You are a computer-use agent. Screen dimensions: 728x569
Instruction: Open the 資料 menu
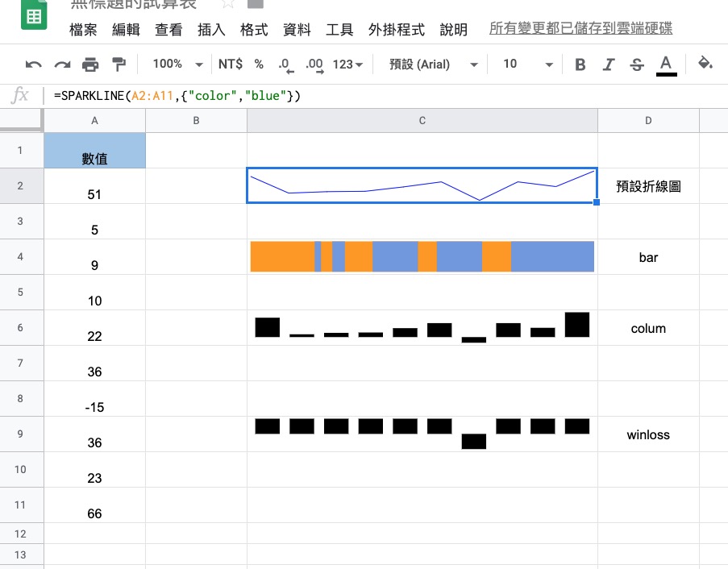pyautogui.click(x=297, y=30)
